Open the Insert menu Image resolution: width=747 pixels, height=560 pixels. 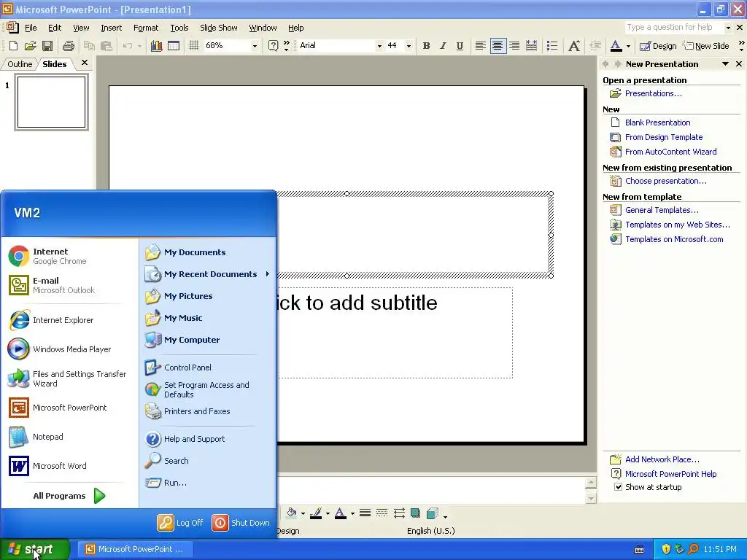coord(111,28)
